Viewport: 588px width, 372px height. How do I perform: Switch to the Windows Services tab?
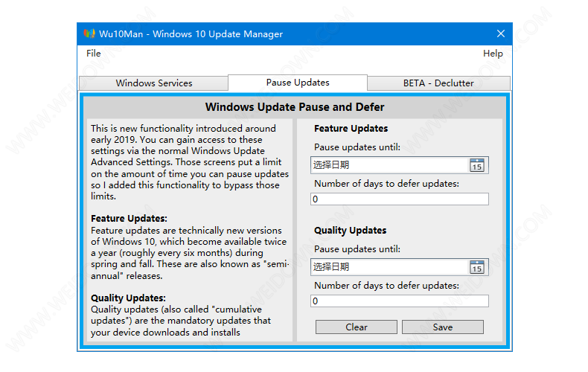pyautogui.click(x=154, y=83)
